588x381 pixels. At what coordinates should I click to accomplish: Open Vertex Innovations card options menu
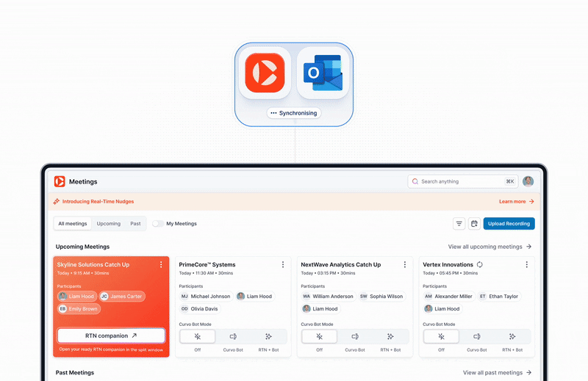coord(526,264)
